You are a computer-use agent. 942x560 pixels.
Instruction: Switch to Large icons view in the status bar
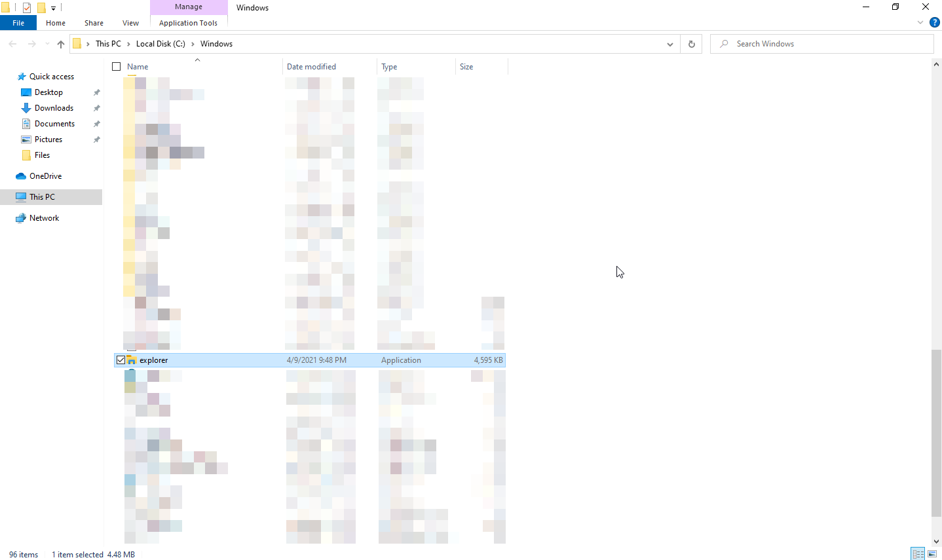(932, 554)
